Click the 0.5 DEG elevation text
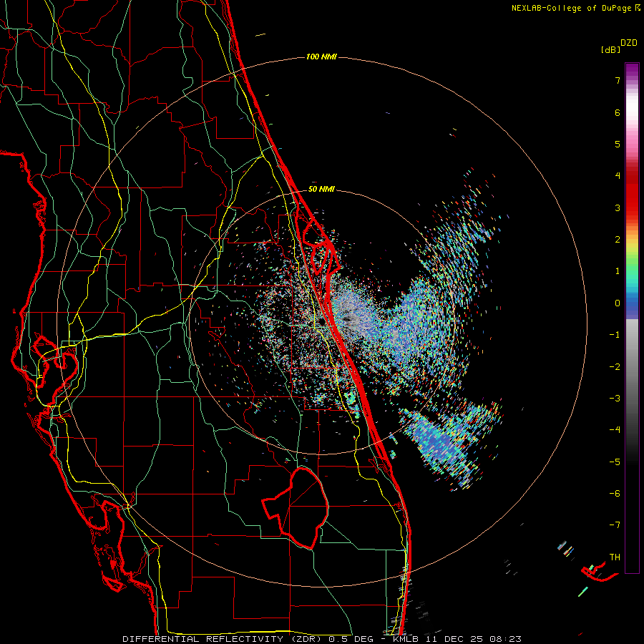The image size is (644, 644). click(351, 639)
